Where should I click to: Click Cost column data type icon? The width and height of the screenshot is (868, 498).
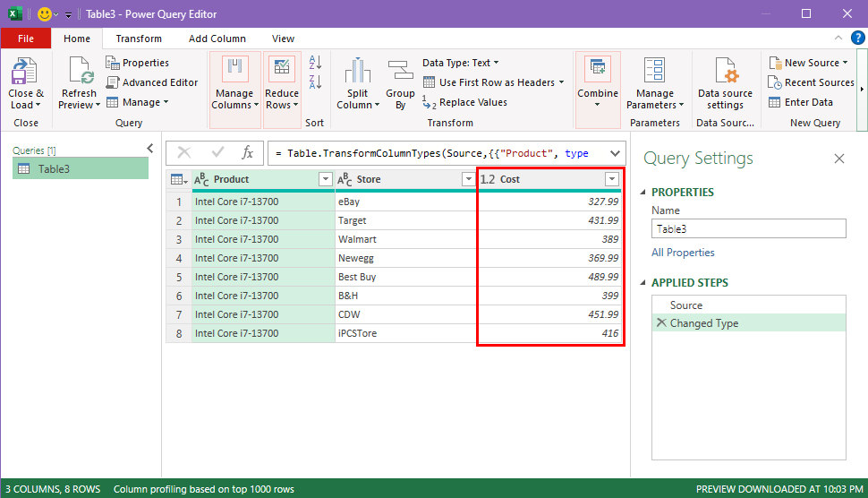pos(488,179)
